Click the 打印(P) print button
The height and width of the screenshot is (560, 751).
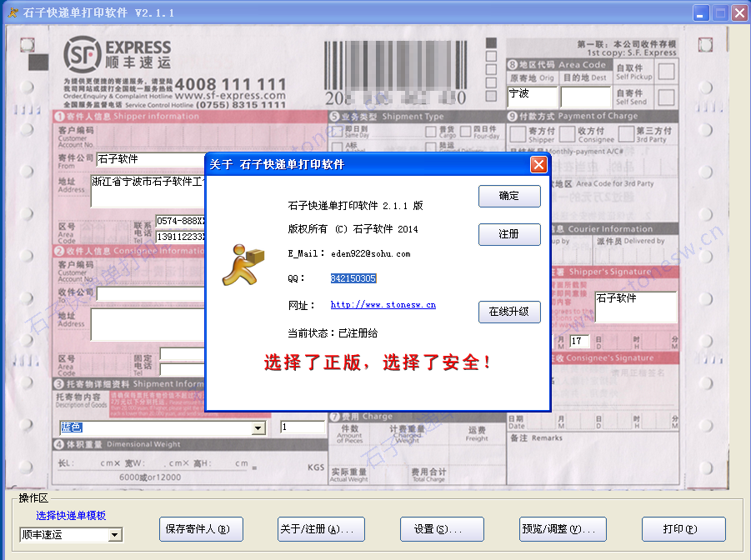pos(683,529)
